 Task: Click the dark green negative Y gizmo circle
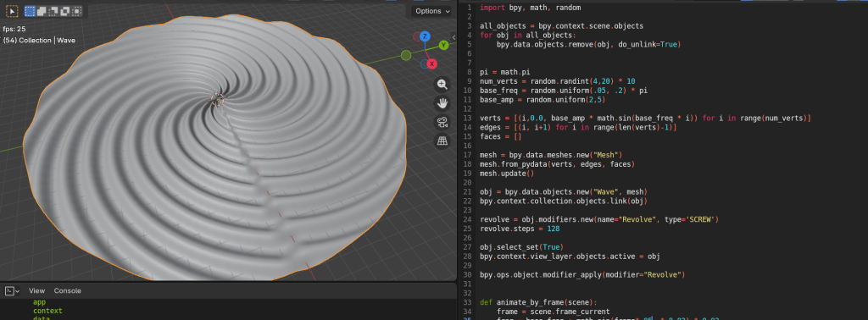point(406,55)
